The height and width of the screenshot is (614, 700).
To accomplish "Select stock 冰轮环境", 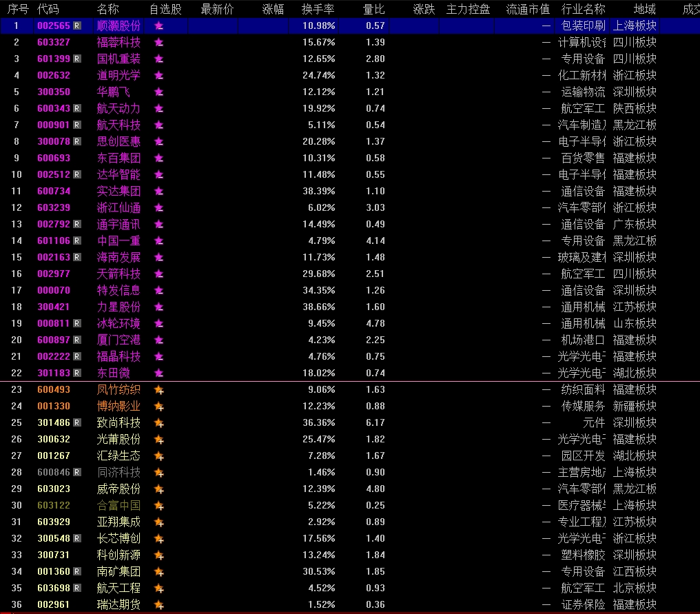I will pyautogui.click(x=119, y=323).
